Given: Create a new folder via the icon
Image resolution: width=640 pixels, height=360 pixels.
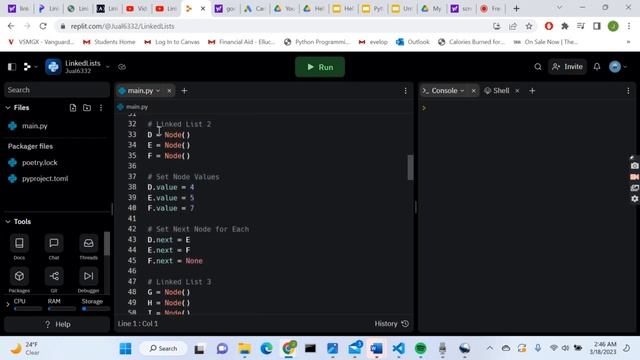Looking at the screenshot, I should (x=87, y=108).
